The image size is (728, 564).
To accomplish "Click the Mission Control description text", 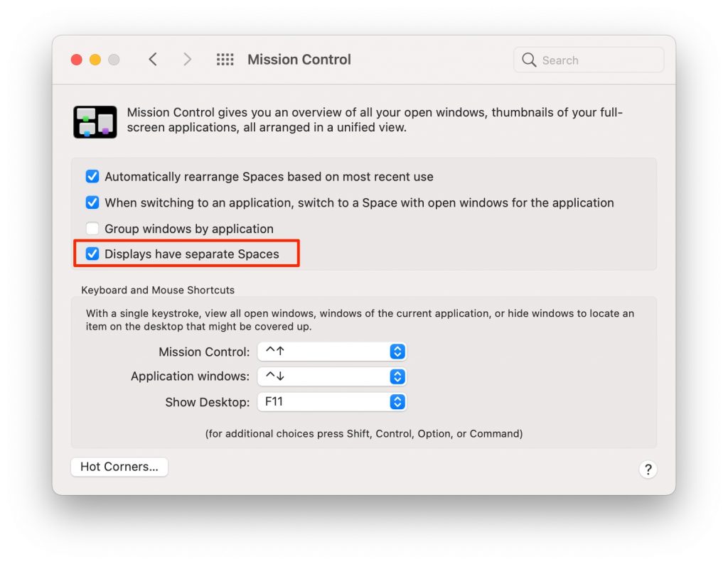I will 375,119.
